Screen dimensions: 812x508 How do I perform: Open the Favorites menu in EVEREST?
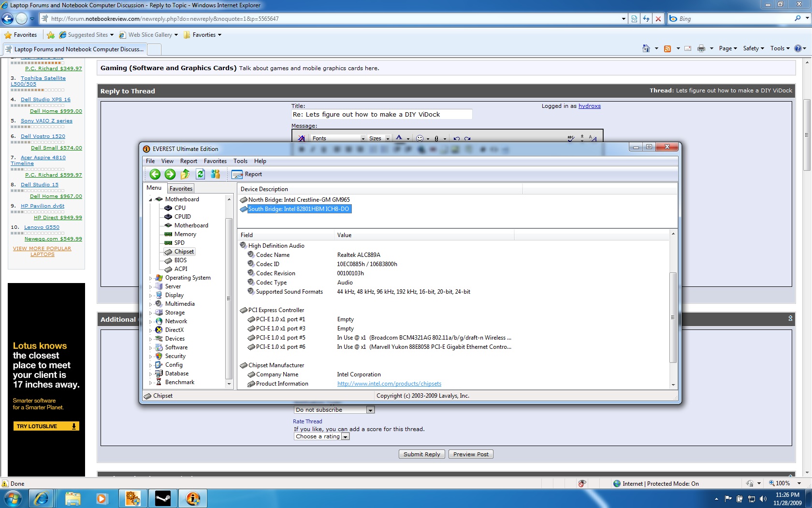tap(215, 161)
